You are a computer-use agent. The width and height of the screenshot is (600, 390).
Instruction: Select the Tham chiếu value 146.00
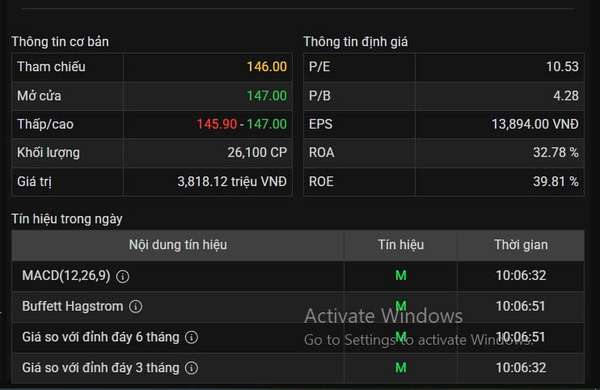(x=267, y=67)
